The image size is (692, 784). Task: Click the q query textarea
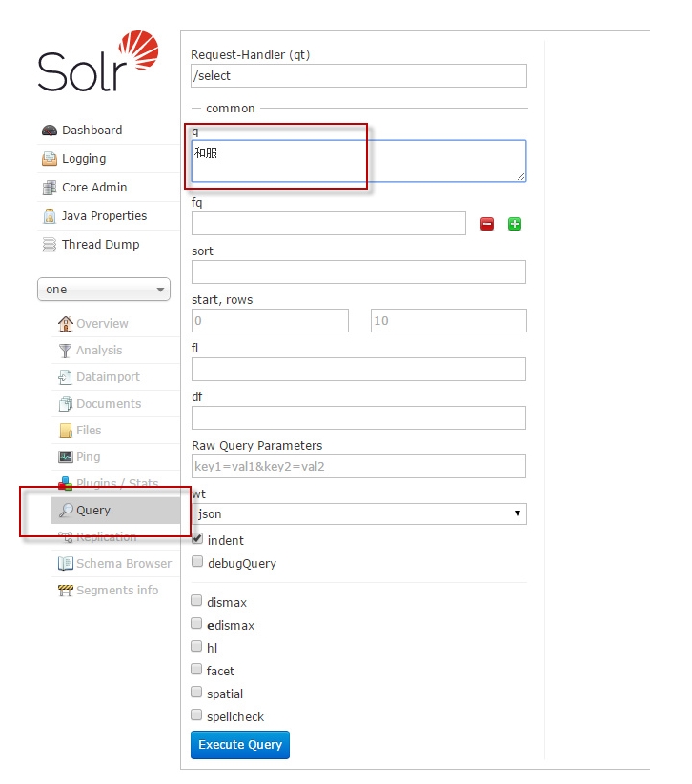[x=358, y=161]
